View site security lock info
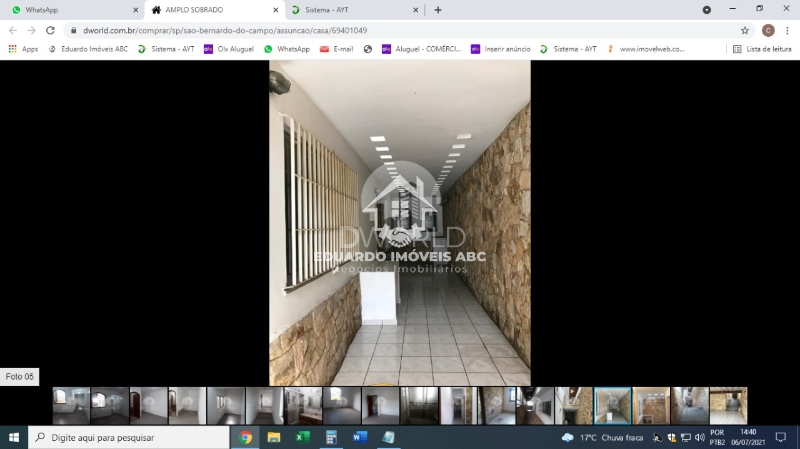Screen dimensions: 800x449 (x=73, y=31)
